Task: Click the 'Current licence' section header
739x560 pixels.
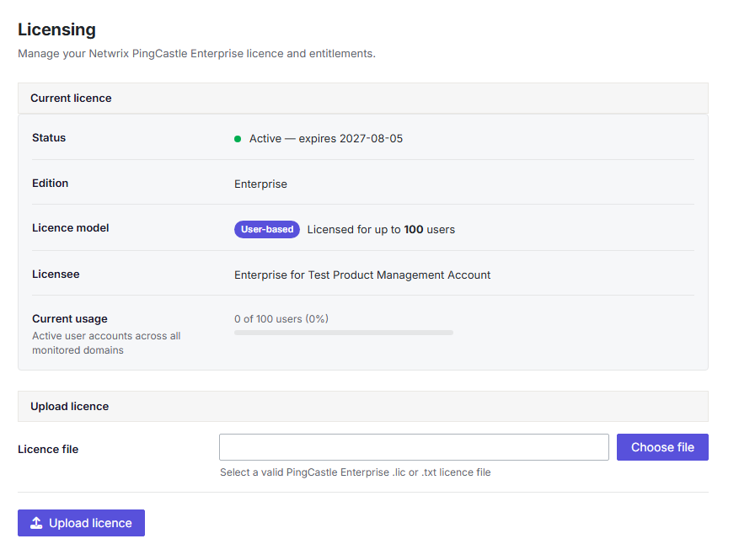Action: click(363, 98)
